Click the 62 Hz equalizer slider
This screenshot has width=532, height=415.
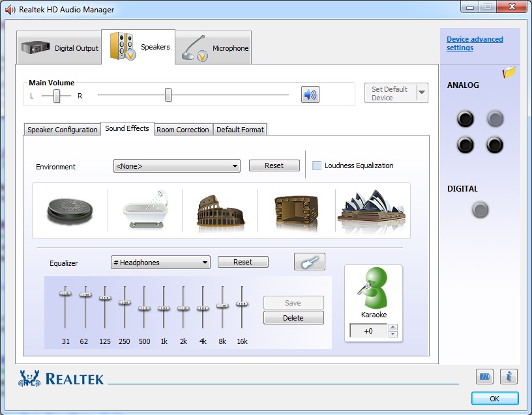[x=85, y=294]
